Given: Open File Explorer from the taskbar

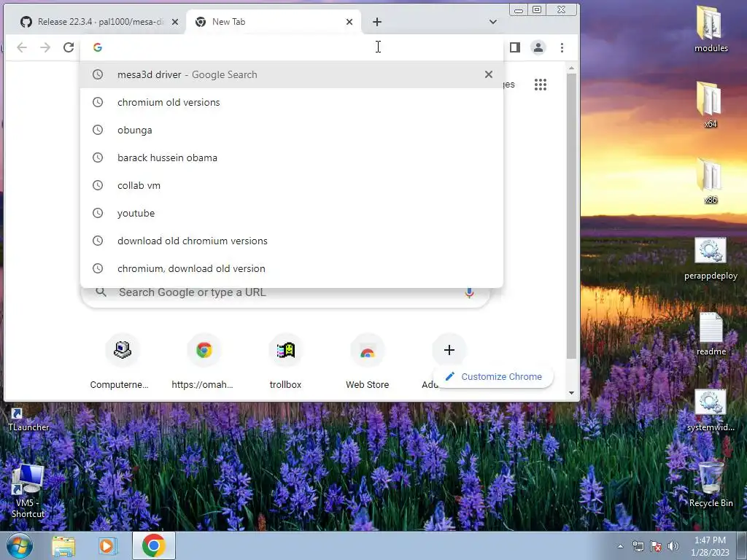Looking at the screenshot, I should point(63,545).
